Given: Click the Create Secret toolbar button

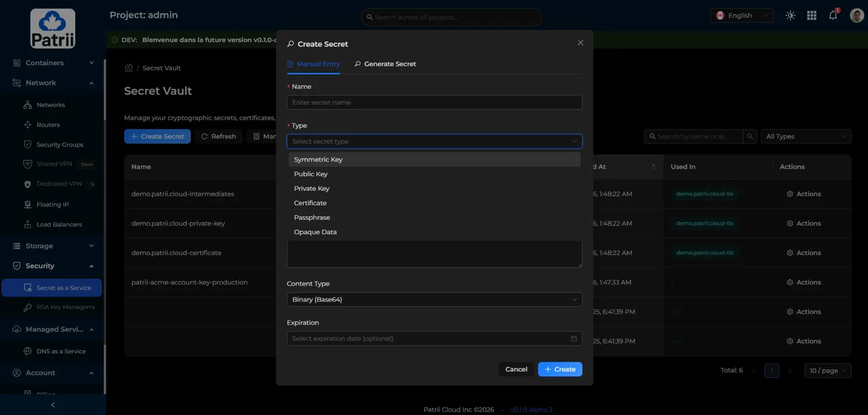Looking at the screenshot, I should point(157,136).
